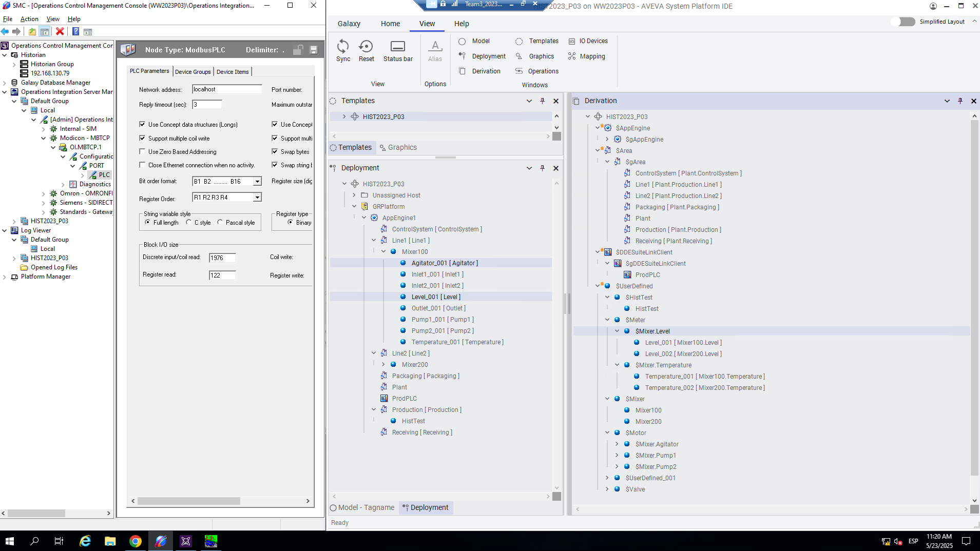The image size is (980, 551).
Task: Switch to the Model - Tagname tab
Action: (x=362, y=507)
